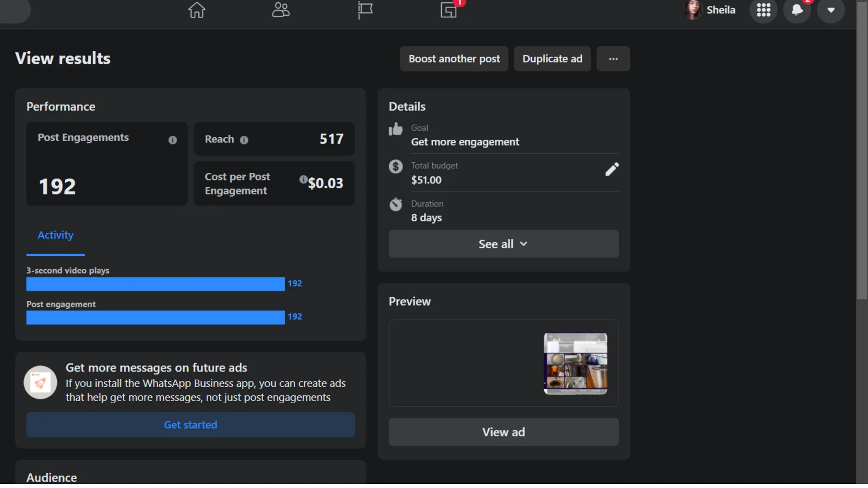Click the ad preview thumbnail image

pyautogui.click(x=575, y=363)
